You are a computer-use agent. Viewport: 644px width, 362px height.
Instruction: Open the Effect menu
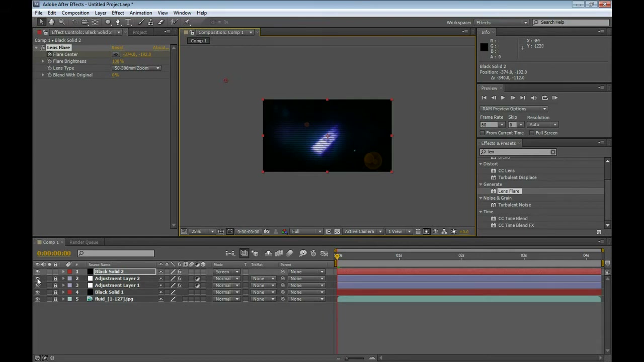click(118, 13)
